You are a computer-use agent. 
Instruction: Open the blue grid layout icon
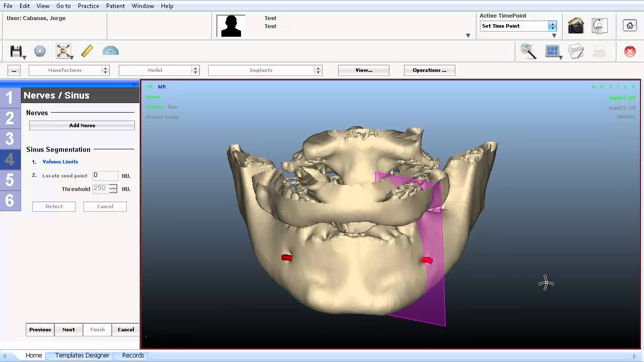click(552, 51)
